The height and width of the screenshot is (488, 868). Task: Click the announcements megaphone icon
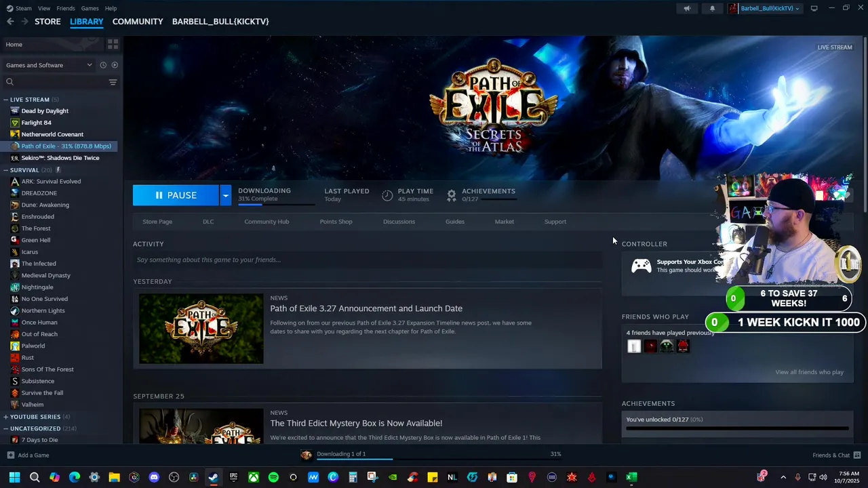pyautogui.click(x=687, y=8)
